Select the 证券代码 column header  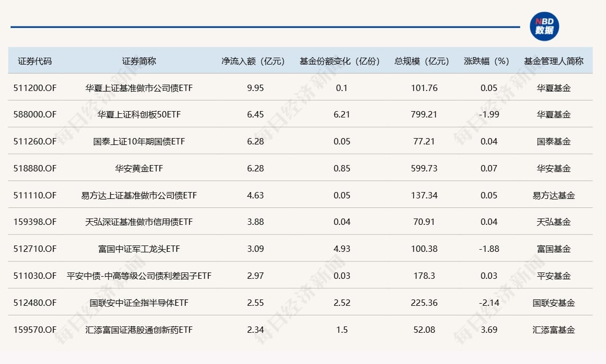click(x=35, y=60)
